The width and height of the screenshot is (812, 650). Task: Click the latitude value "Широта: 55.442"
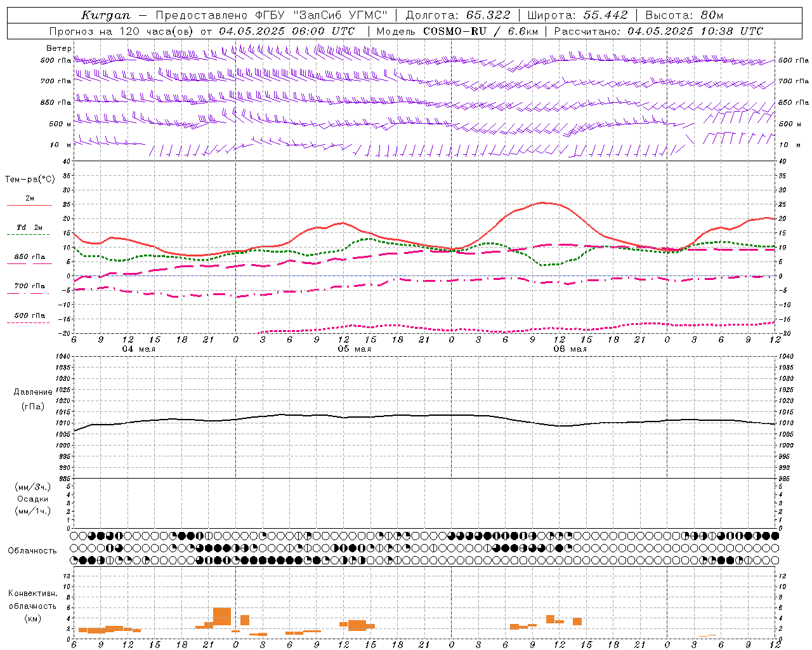(578, 15)
